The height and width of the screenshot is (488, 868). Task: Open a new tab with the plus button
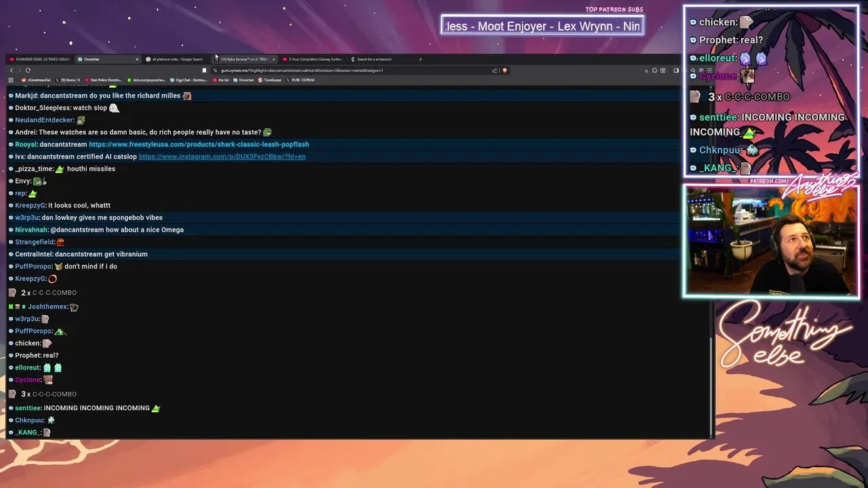pos(420,59)
